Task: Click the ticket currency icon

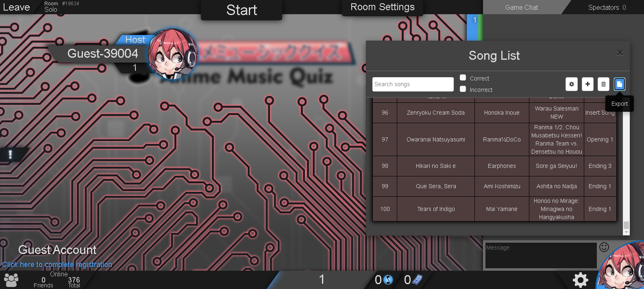Action: click(x=418, y=280)
